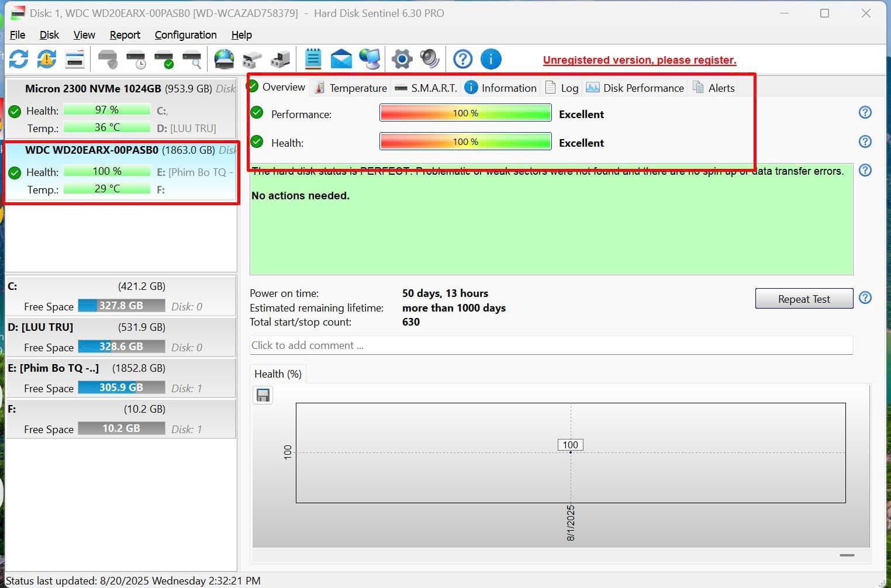The image size is (891, 588).
Task: Click the blue Refresh arrows toolbar icon
Action: [x=19, y=59]
